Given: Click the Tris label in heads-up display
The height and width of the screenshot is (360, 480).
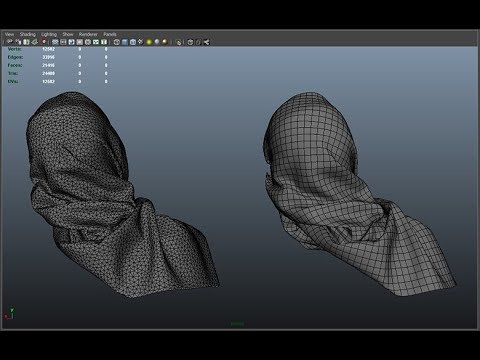Looking at the screenshot, I should 13,73.
